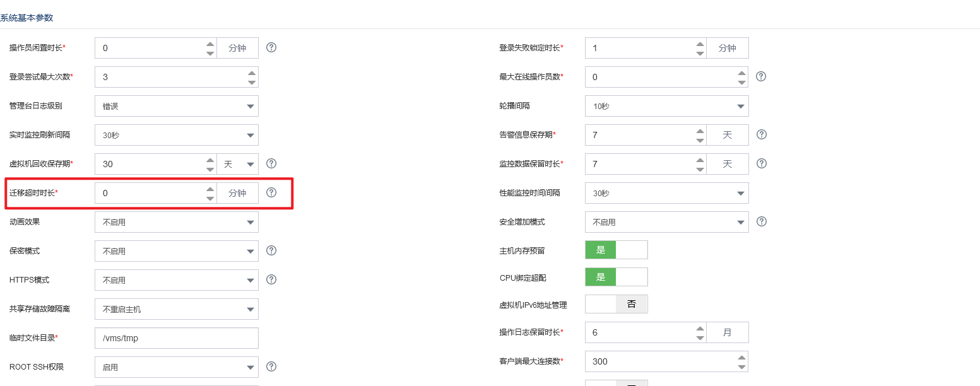This screenshot has width=980, height=386.
Task: Toggle the 主机内存预留 switch
Action: pyautogui.click(x=616, y=250)
